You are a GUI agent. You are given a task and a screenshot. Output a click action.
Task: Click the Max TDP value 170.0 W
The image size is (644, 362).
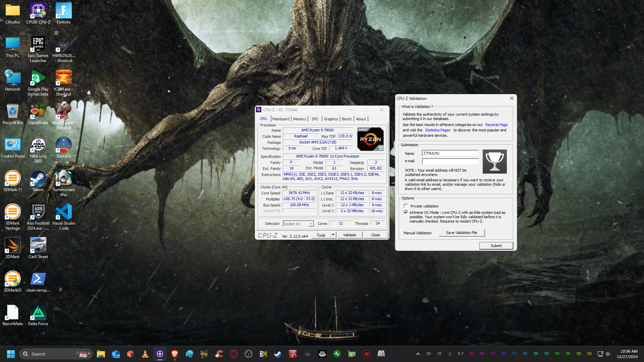coord(345,136)
